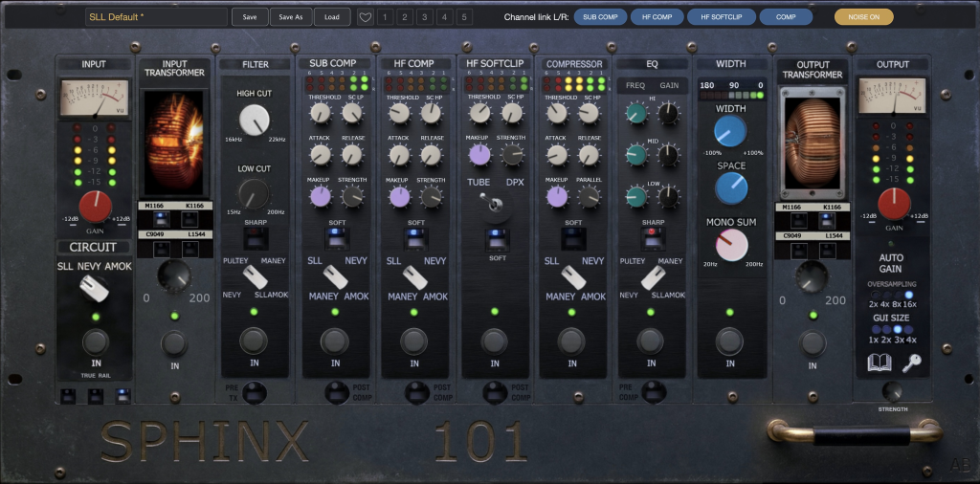The height and width of the screenshot is (484, 980).
Task: Flip the POST COMP switch below HF Softclip
Action: coord(495,392)
